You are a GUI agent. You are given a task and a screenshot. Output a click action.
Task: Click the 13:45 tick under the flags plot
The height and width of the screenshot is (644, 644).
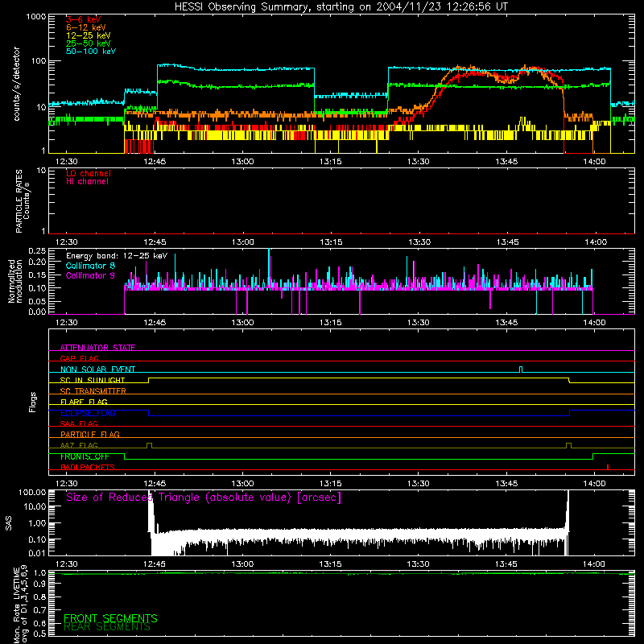[506, 484]
